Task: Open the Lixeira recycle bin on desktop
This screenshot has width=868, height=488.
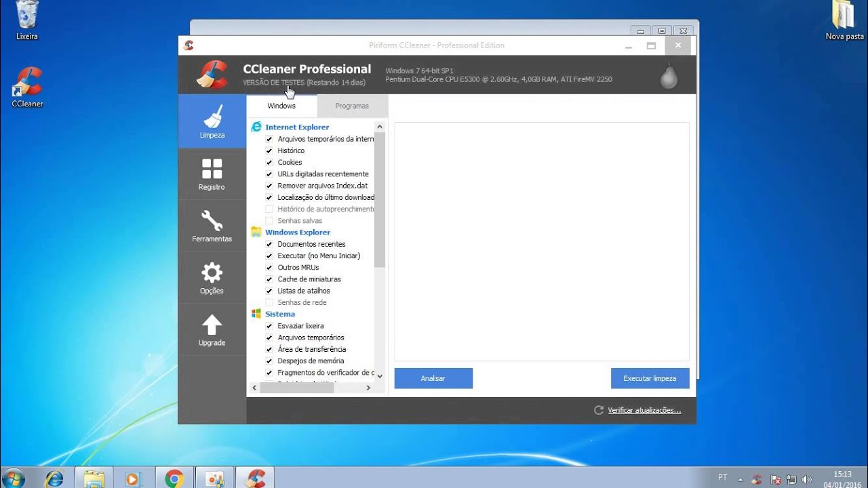Action: 27,20
